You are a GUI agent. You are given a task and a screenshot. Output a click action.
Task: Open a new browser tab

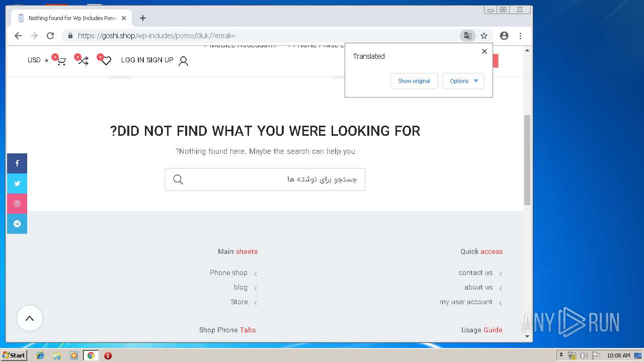tap(143, 18)
